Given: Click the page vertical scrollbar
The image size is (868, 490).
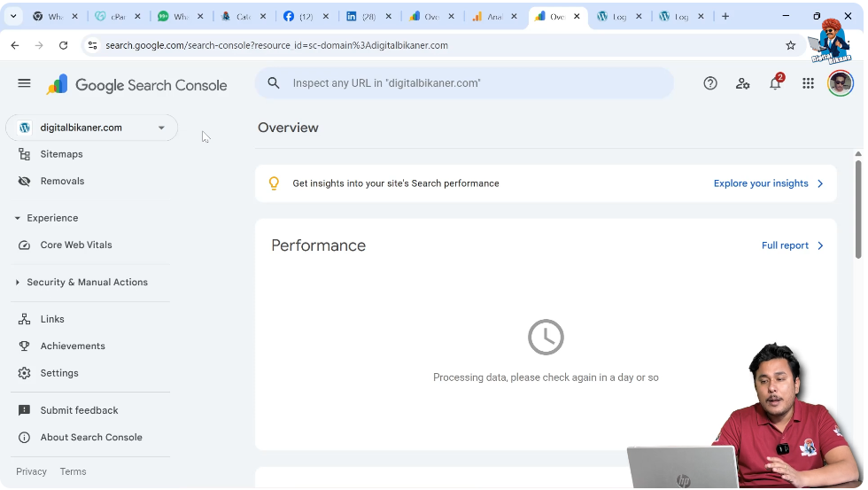Looking at the screenshot, I should point(858,207).
